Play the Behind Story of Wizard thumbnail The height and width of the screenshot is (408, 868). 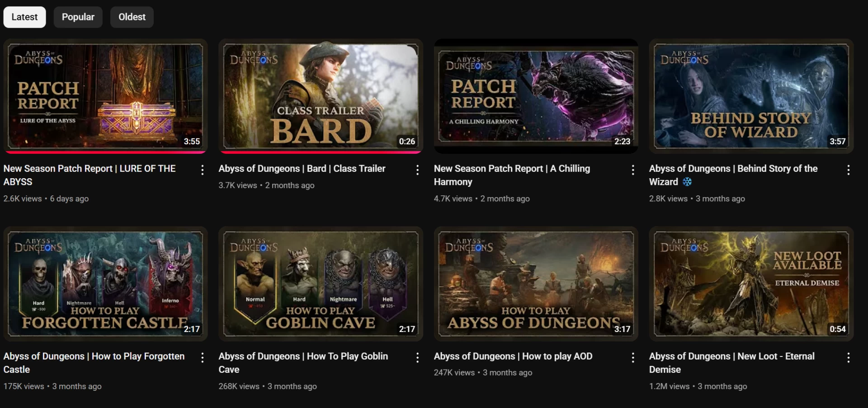tap(751, 96)
